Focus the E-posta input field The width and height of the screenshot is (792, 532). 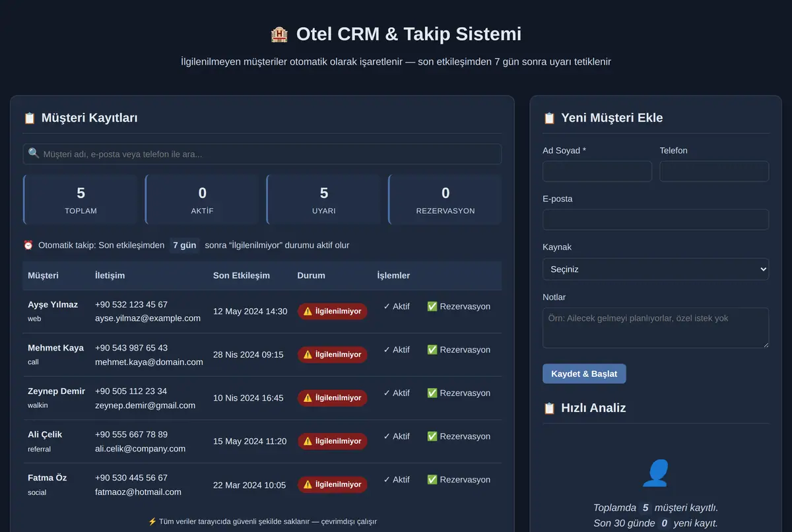(656, 220)
